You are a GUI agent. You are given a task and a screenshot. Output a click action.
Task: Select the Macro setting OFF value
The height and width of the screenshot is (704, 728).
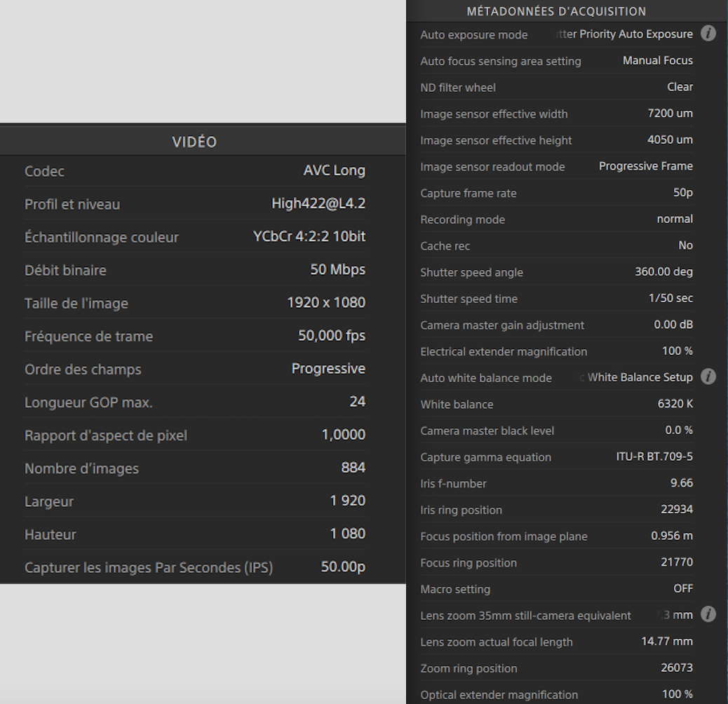click(x=683, y=588)
